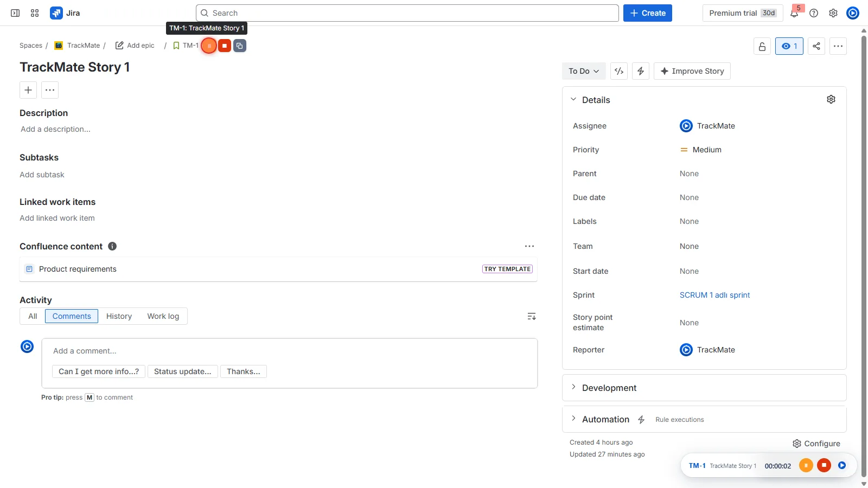Screen dimensions: 868x488
Task: Click the lightning automation button near status
Action: tap(641, 71)
